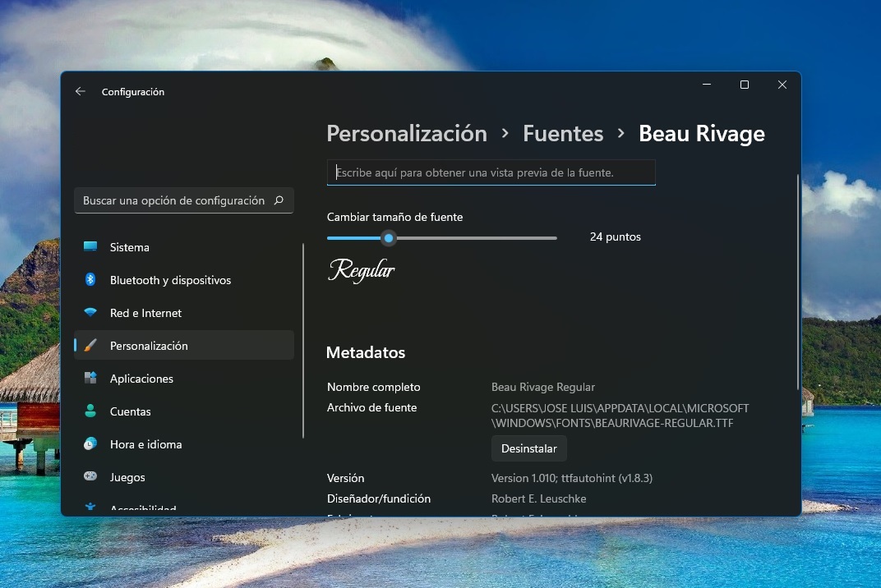Click the back arrow at top left
This screenshot has height=588, width=881.
[80, 91]
